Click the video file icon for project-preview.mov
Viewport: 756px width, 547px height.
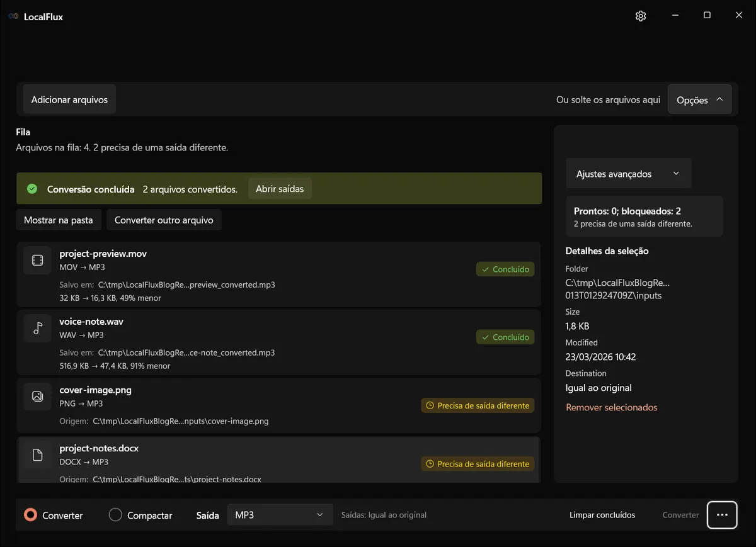pos(37,260)
